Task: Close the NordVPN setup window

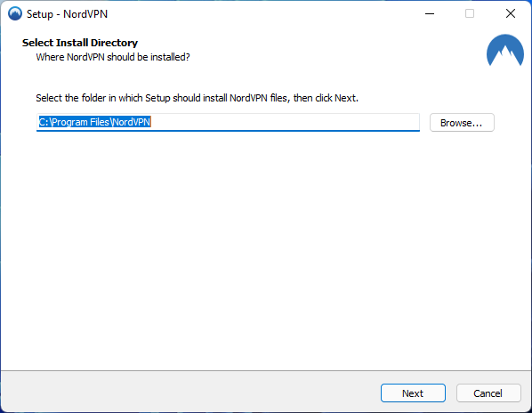Action: (x=511, y=13)
